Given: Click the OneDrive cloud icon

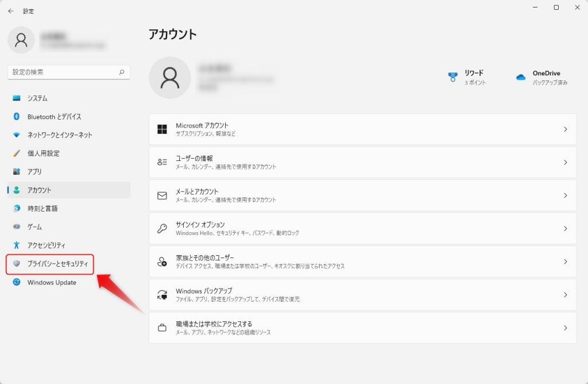Looking at the screenshot, I should coord(520,78).
